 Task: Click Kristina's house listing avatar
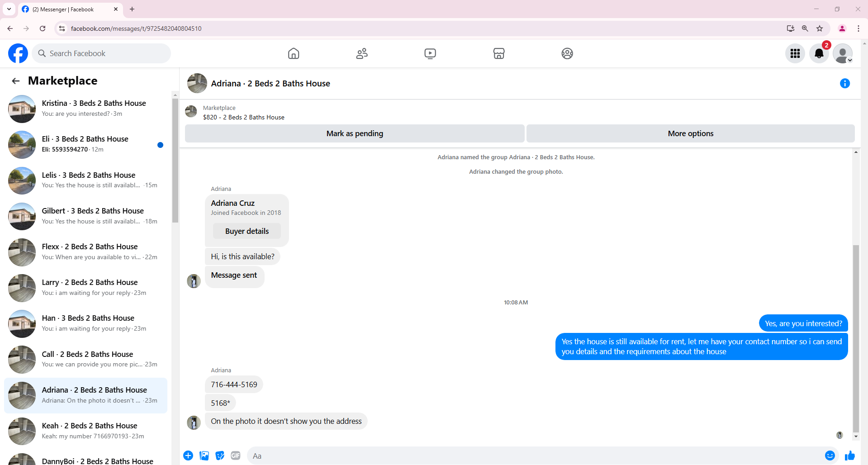(22, 109)
